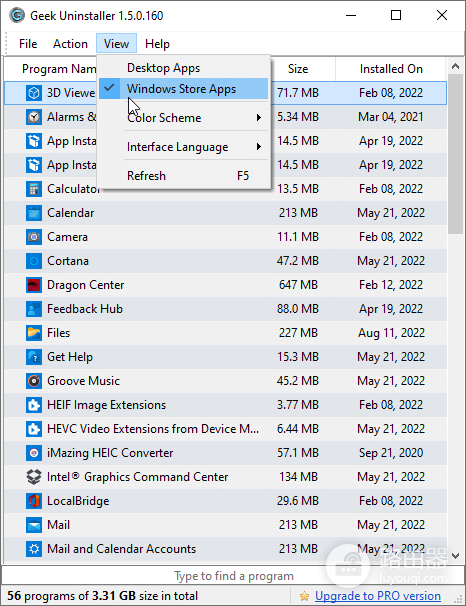Uncheck Windows Store Apps view option
Screen dimensions: 466x606
(184, 89)
